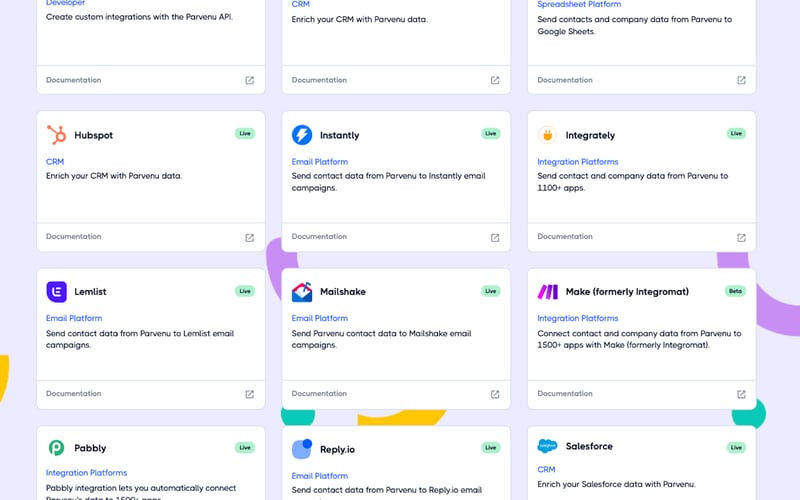This screenshot has height=500, width=800.
Task: Open Documentation link in Mailshake card
Action: [319, 393]
